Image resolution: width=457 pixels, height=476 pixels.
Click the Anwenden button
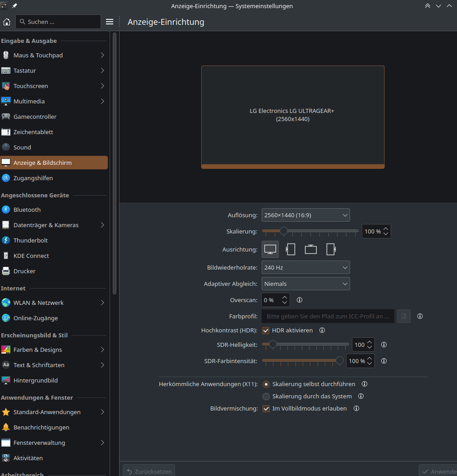tap(439, 471)
